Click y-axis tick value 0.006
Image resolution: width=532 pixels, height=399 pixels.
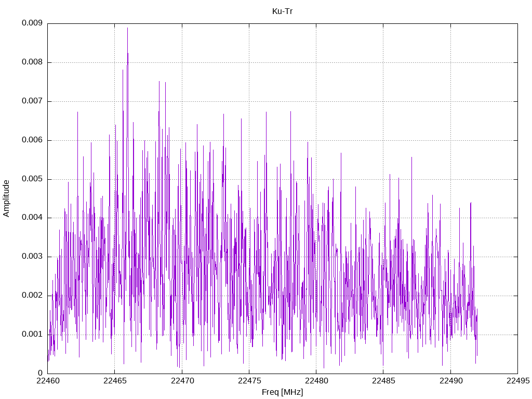coord(32,140)
